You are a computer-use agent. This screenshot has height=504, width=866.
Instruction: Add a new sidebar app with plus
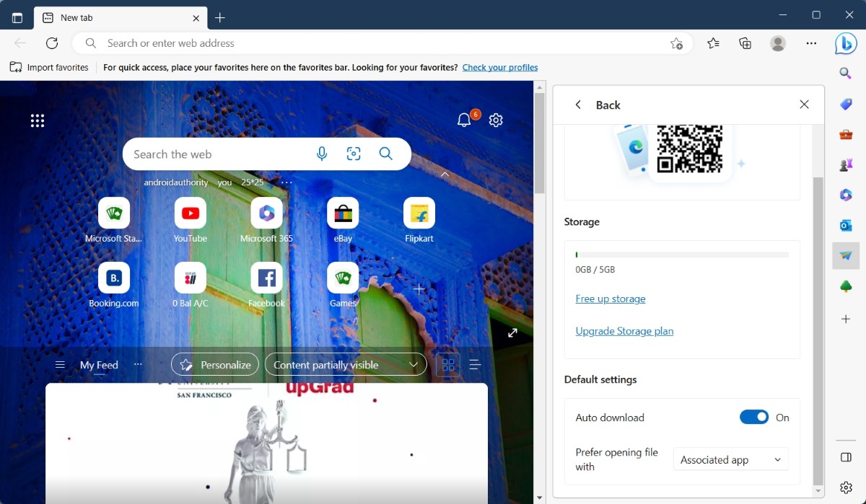(x=846, y=319)
